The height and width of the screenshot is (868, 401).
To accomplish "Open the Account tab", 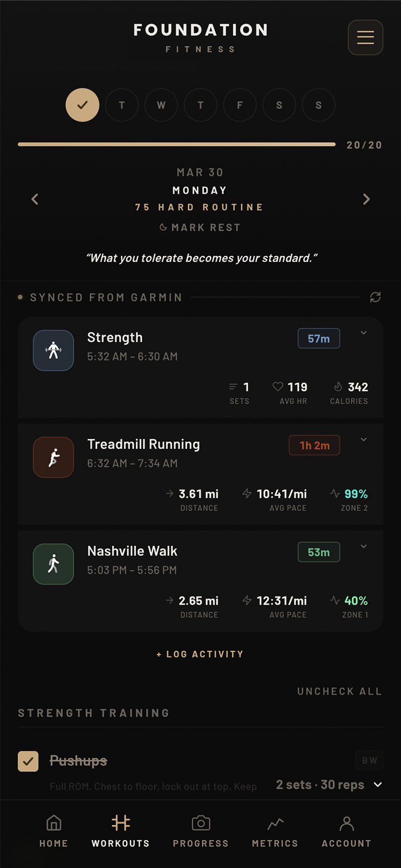I will tap(346, 831).
